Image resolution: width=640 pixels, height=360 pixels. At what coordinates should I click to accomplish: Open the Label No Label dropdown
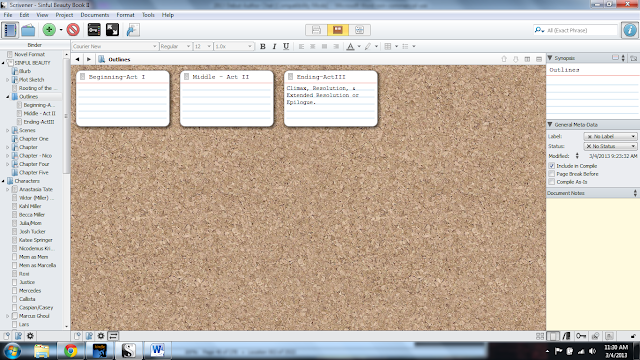point(611,136)
